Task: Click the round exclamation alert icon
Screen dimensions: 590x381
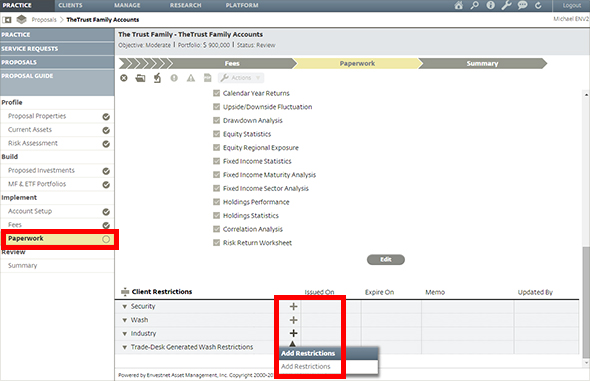Action: pyautogui.click(x=174, y=78)
